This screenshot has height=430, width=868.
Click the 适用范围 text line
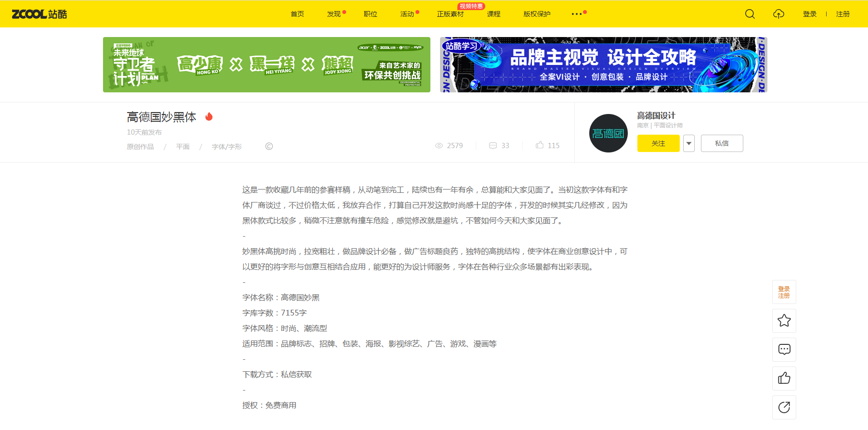pyautogui.click(x=370, y=344)
